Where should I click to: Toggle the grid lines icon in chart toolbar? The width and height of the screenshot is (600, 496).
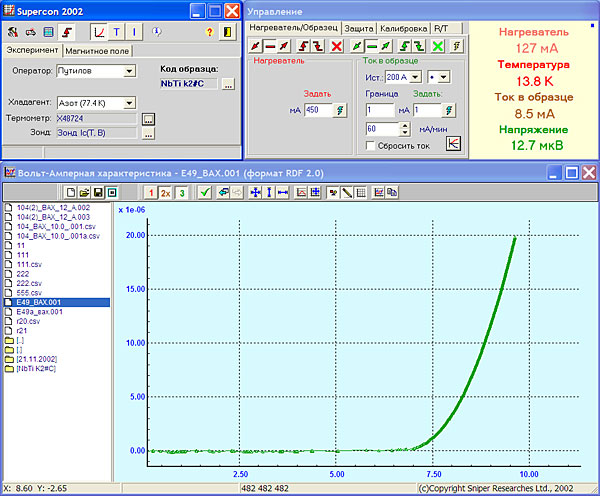360,193
